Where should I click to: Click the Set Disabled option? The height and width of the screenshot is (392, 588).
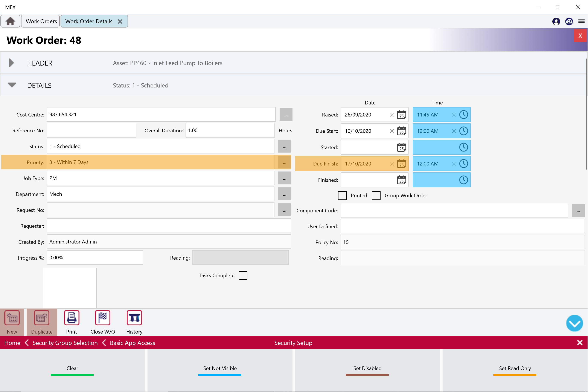click(367, 370)
